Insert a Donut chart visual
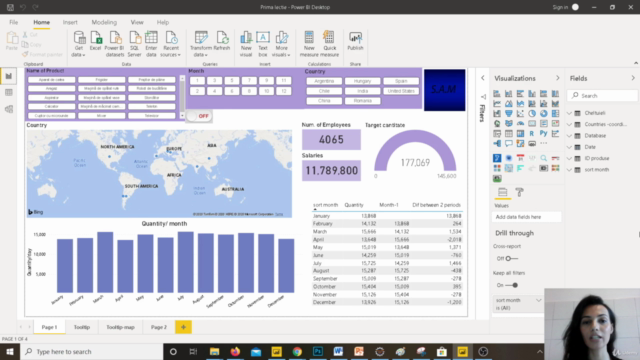The height and width of the screenshot is (360, 640). pyautogui.click(x=544, y=113)
